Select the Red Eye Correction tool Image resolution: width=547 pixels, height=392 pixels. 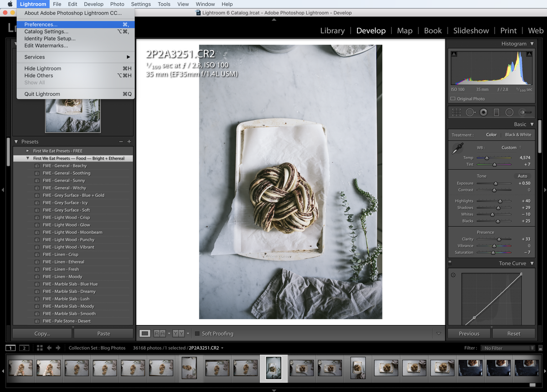[484, 112]
